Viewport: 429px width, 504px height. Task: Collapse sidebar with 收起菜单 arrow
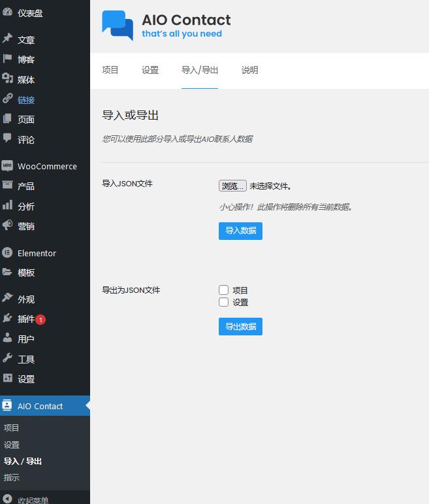7,499
